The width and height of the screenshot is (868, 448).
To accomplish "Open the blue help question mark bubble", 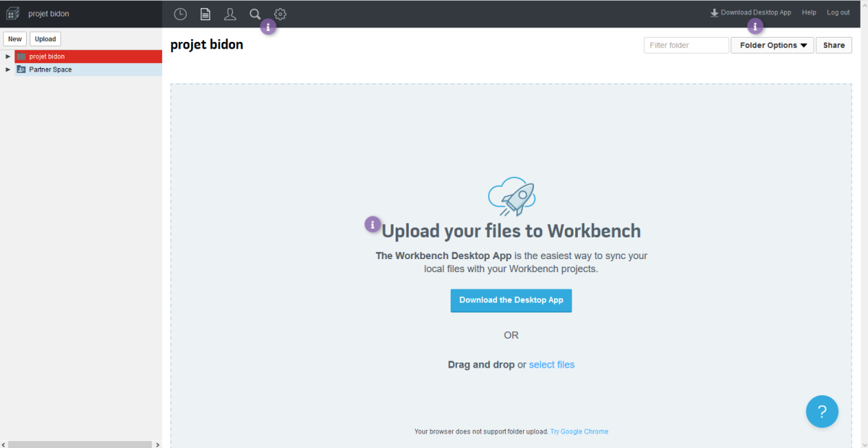I will [x=822, y=412].
